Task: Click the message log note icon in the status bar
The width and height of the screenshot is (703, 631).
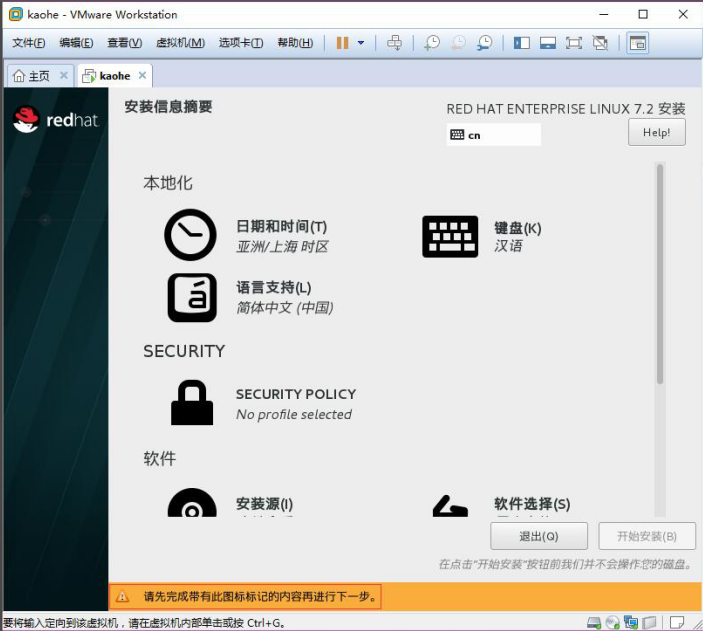Action: [x=677, y=622]
